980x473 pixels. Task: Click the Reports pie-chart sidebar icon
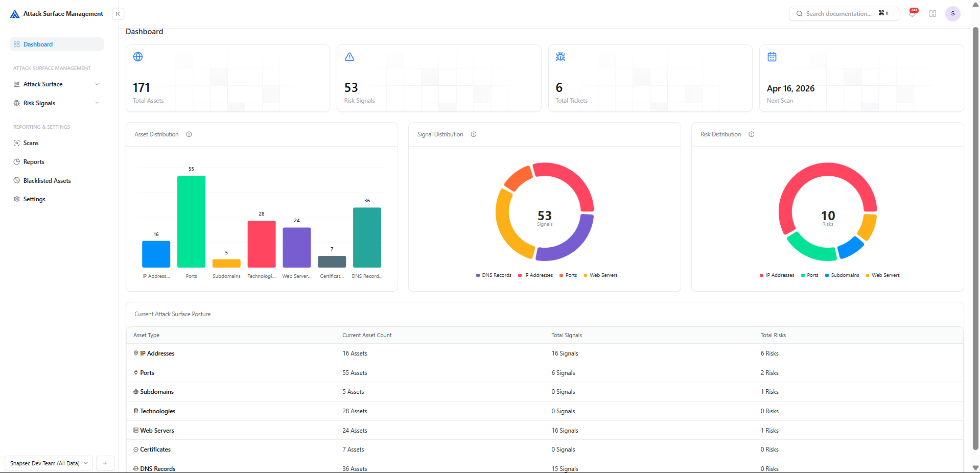point(17,162)
